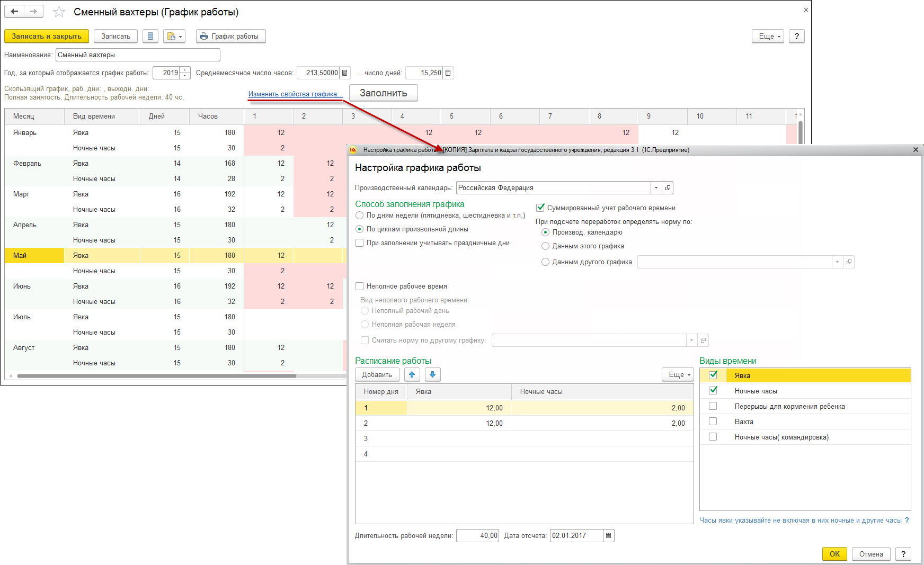Click Длительность рабочей недели field
This screenshot has height=565, width=924.
[x=477, y=536]
